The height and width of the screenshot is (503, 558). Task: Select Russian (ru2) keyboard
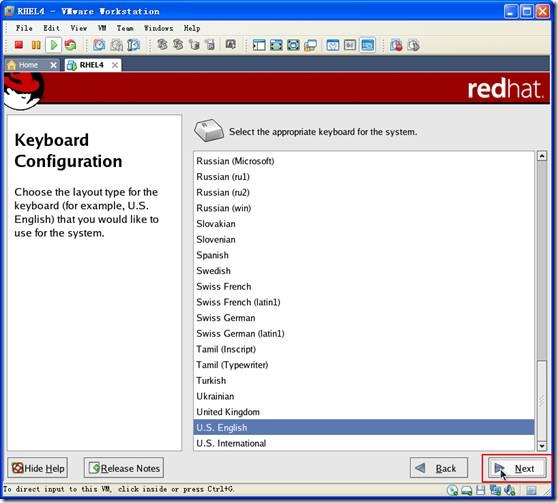[x=364, y=193]
